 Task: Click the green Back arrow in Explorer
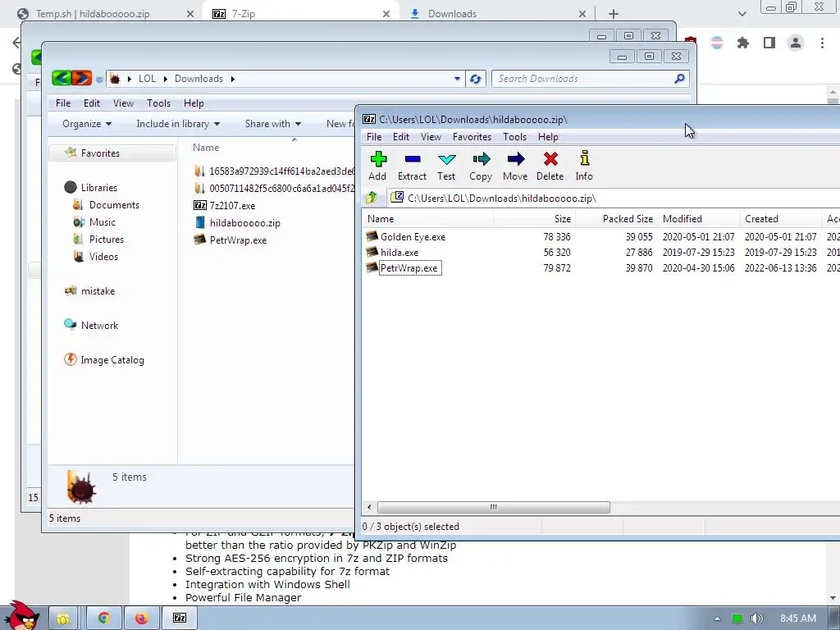tap(62, 79)
